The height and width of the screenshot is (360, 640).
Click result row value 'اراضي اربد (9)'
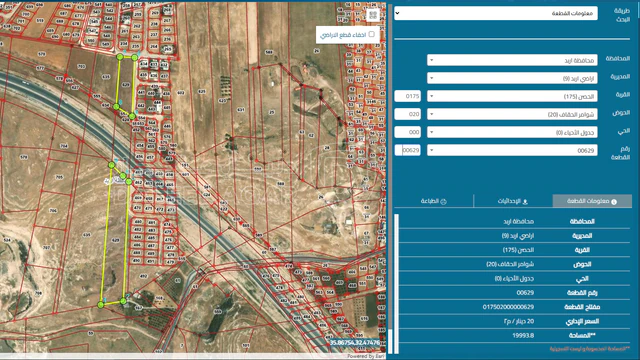point(518,236)
